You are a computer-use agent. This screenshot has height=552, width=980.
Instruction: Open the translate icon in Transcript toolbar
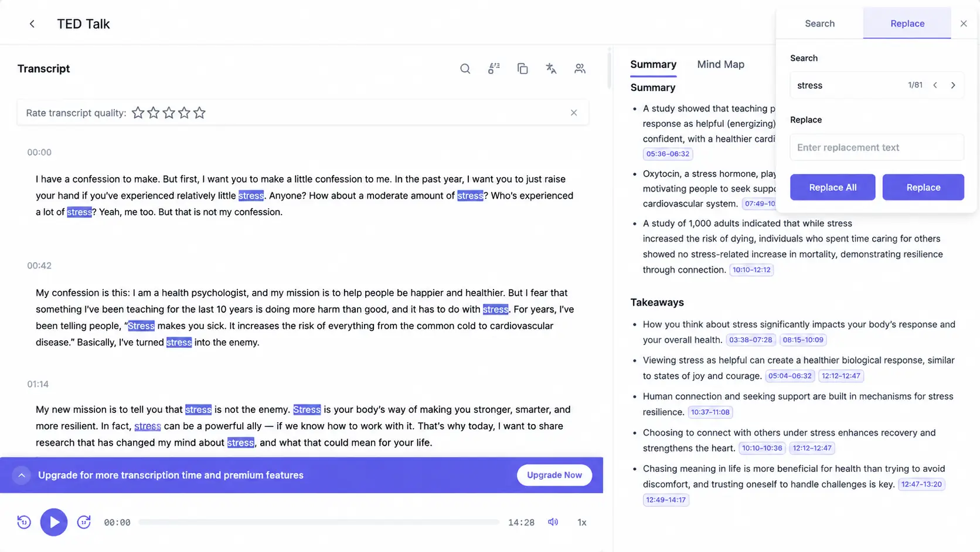click(551, 69)
